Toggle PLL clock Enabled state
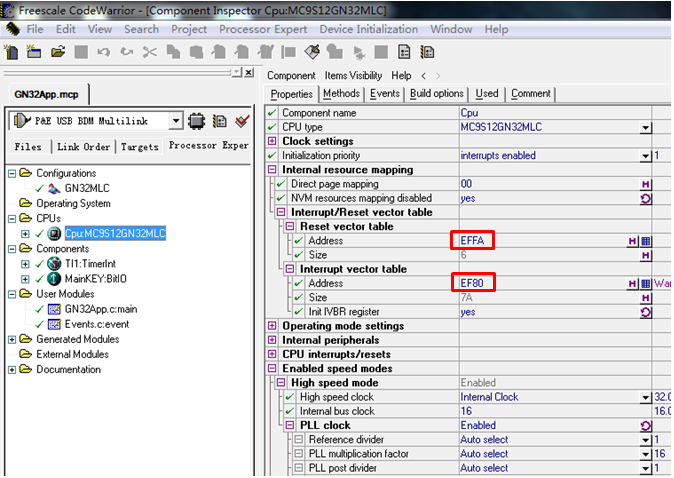 coord(646,426)
